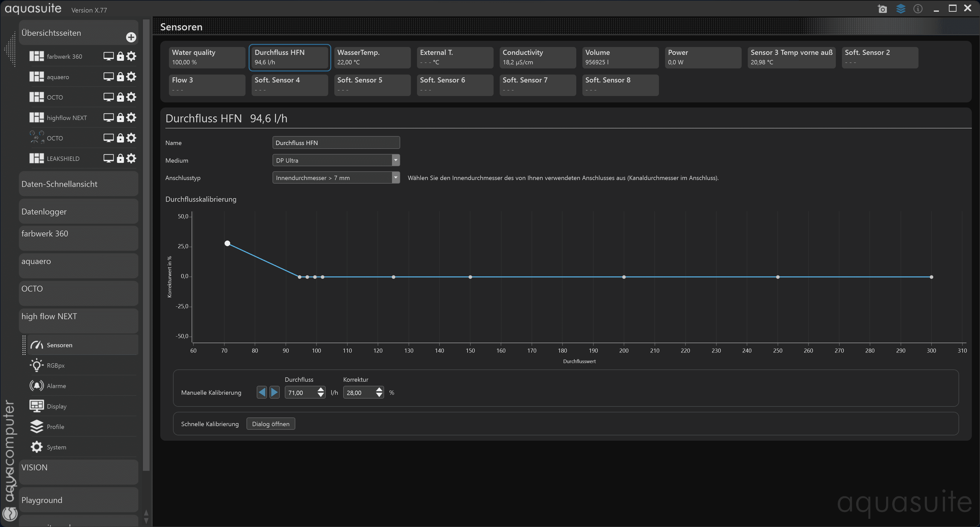The height and width of the screenshot is (527, 980).
Task: Select the calibration point at 200 l/h
Action: (x=624, y=277)
